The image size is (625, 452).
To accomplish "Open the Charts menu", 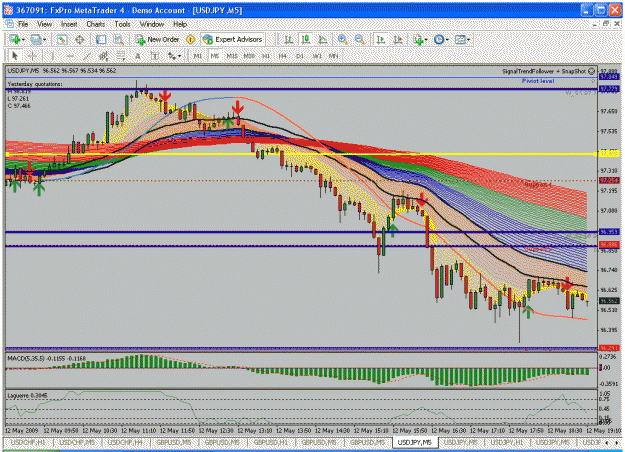I will 96,24.
